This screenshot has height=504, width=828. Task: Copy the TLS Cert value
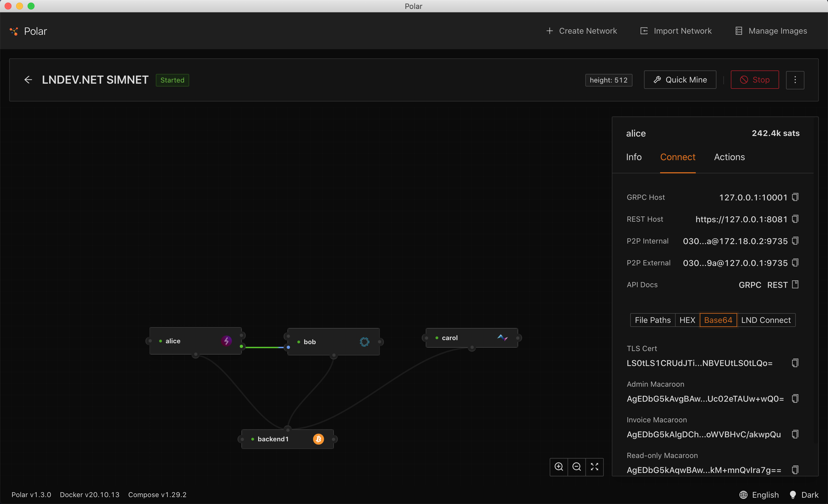795,363
